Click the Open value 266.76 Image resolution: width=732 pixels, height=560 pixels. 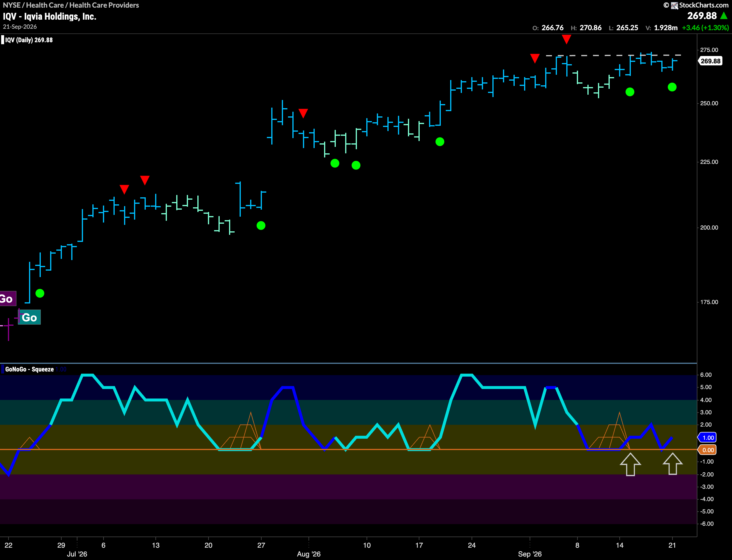(x=552, y=28)
